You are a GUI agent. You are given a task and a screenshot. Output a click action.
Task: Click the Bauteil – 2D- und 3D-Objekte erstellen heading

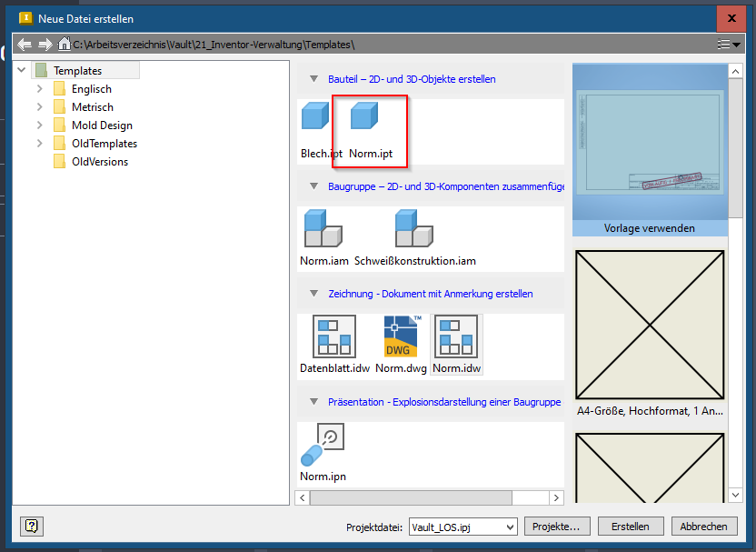click(412, 79)
